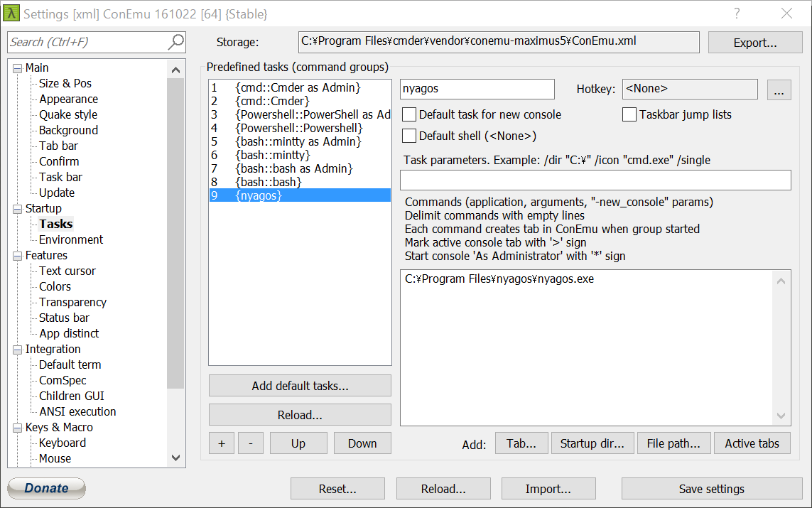This screenshot has width=812, height=508.
Task: Open Children GUI settings
Action: click(72, 396)
